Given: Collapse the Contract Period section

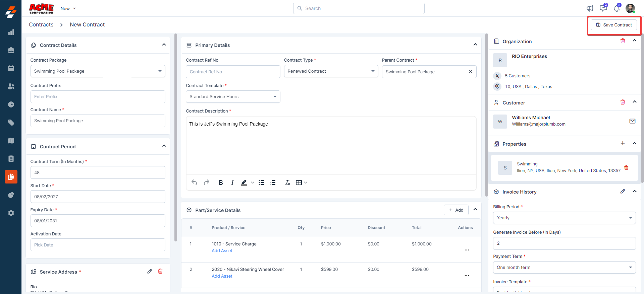Looking at the screenshot, I should click(164, 146).
